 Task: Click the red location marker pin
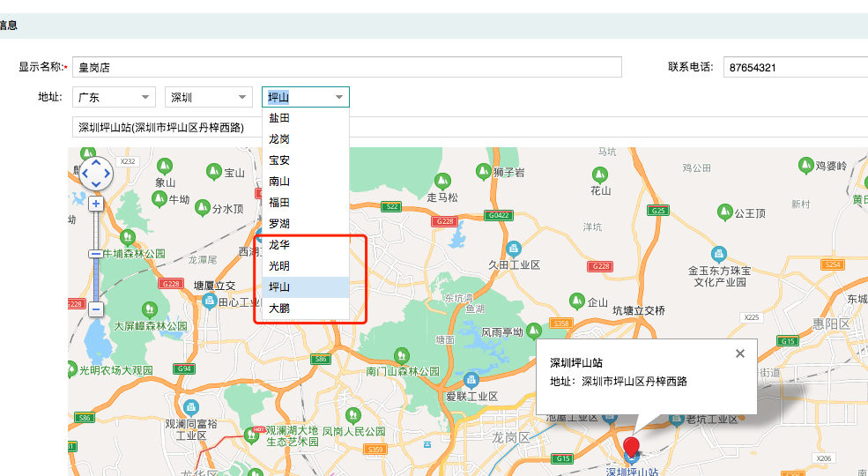pyautogui.click(x=631, y=447)
